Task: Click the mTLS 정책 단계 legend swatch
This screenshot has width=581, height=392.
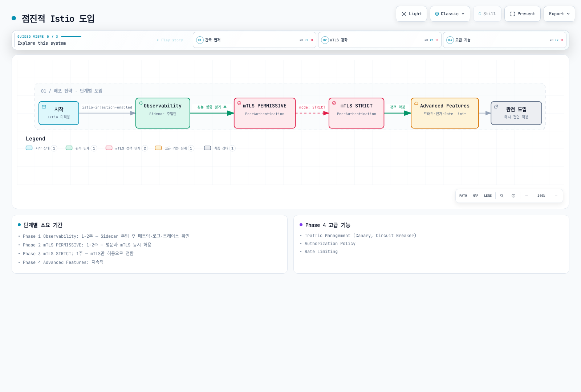Action: coord(109,148)
